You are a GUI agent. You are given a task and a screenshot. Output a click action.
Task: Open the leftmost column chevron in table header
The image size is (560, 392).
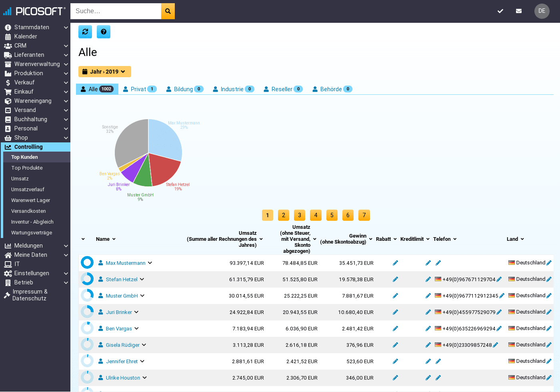(83, 239)
